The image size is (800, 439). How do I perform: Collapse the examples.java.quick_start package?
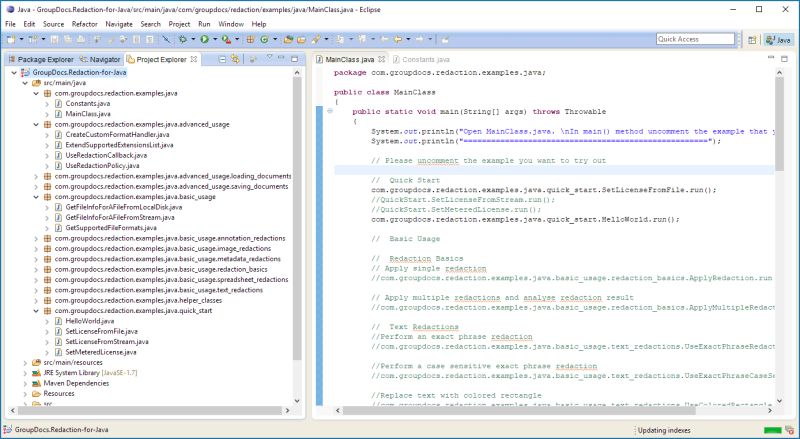tap(36, 310)
